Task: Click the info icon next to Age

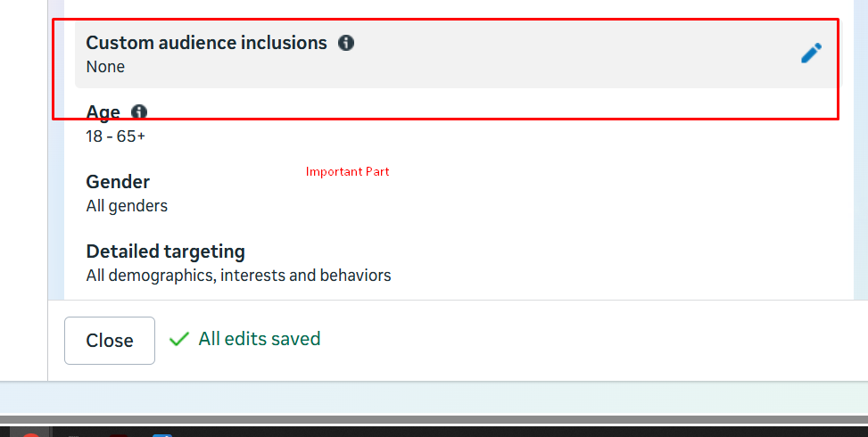Action: click(139, 112)
